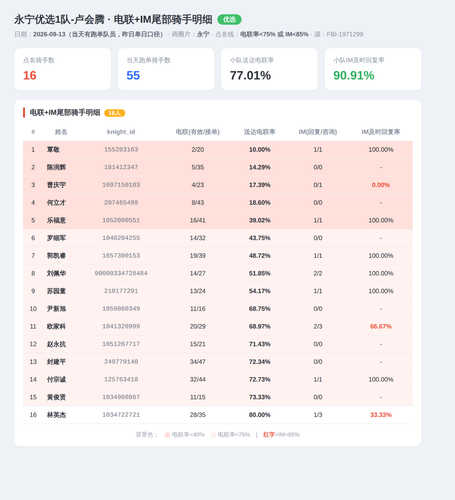Click the 19/39 calls cell

click(198, 256)
